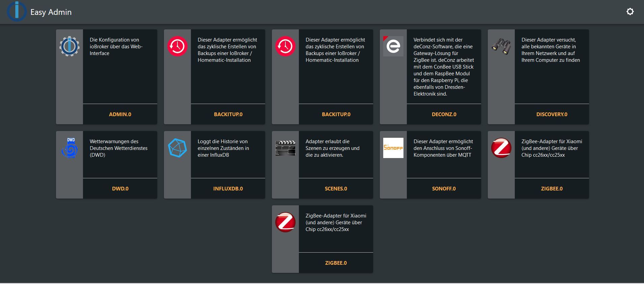
Task: Click the admin gear-logo icon on ADMIN.0 card
Action: [x=69, y=46]
